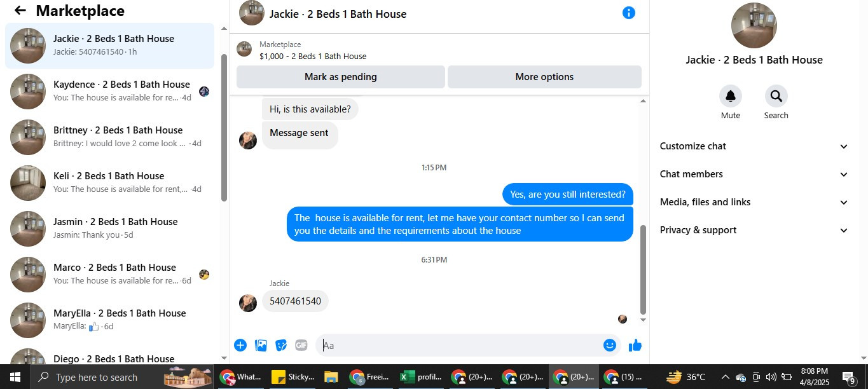The width and height of the screenshot is (868, 389).
Task: Open the Brittney conversation in the list
Action: pyautogui.click(x=110, y=137)
